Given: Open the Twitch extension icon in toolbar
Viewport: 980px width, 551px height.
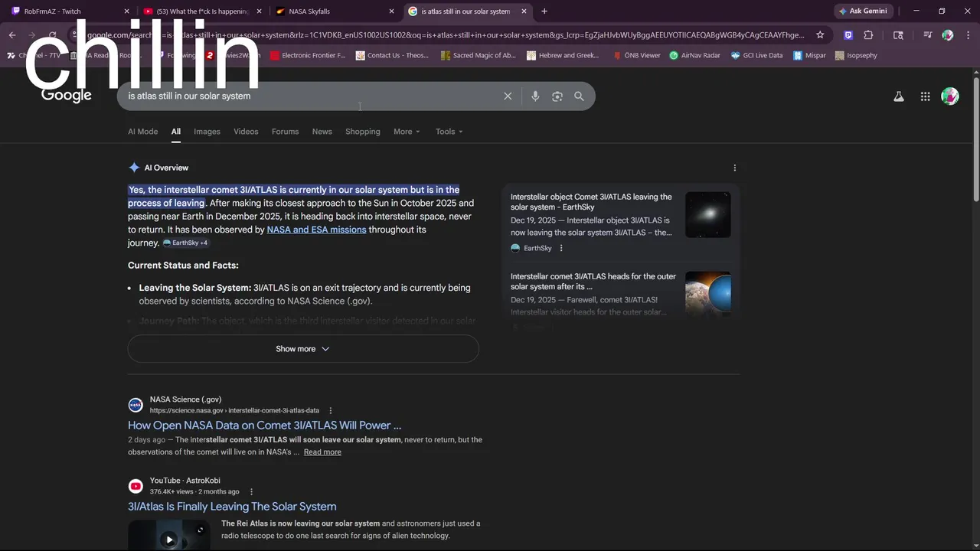Looking at the screenshot, I should [848, 35].
